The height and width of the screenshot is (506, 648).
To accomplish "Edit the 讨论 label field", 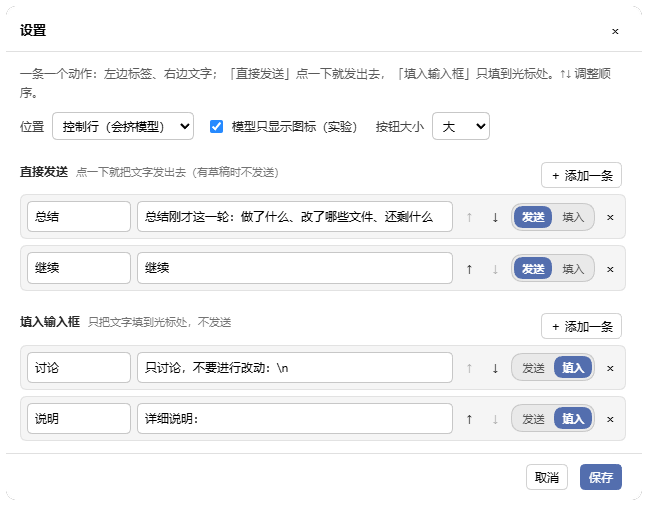I will pos(79,368).
